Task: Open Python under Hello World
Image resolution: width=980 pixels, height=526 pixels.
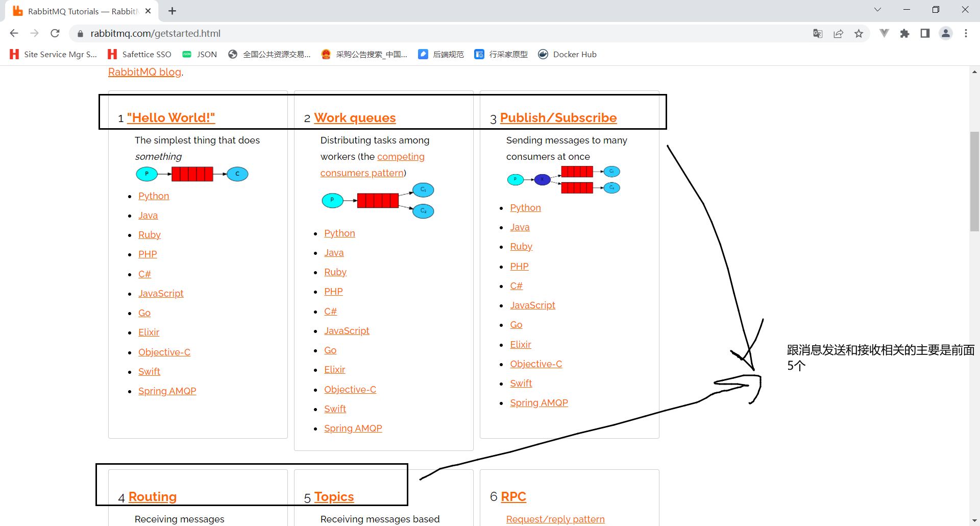Action: tap(154, 196)
